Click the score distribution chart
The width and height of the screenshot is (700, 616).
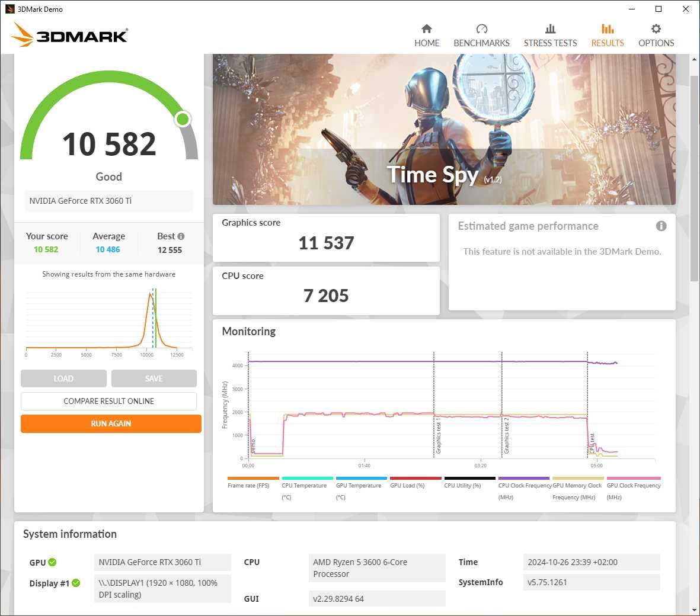(108, 322)
